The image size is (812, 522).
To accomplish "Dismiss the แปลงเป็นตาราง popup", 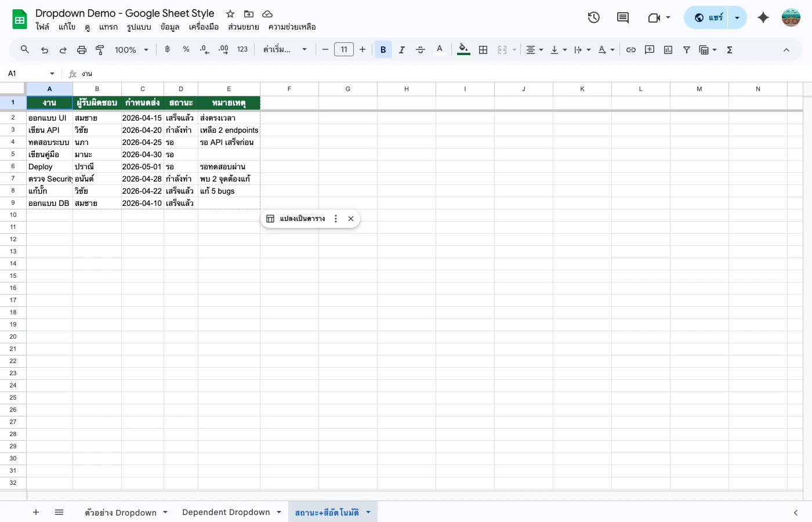I will pyautogui.click(x=350, y=219).
